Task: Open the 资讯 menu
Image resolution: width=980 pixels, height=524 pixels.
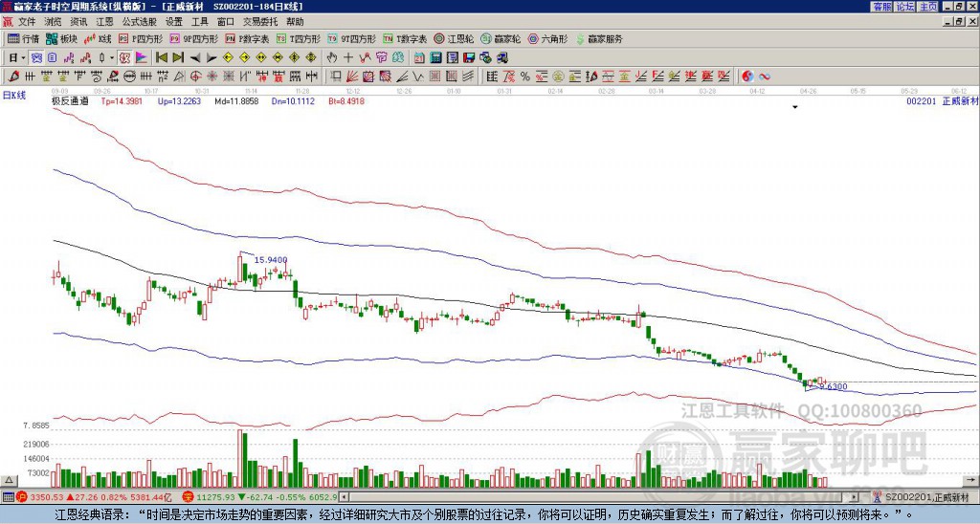Action: point(78,22)
